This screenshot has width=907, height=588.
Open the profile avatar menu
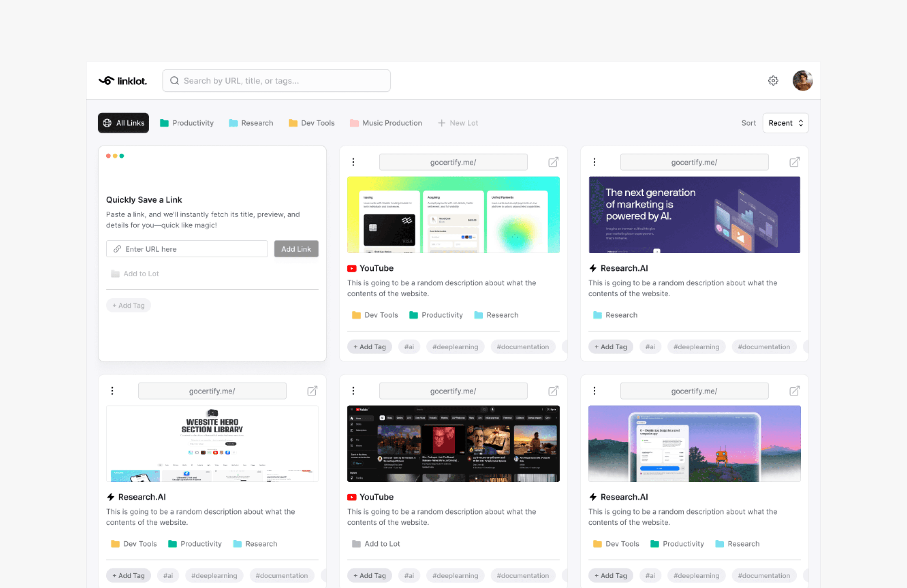click(802, 80)
